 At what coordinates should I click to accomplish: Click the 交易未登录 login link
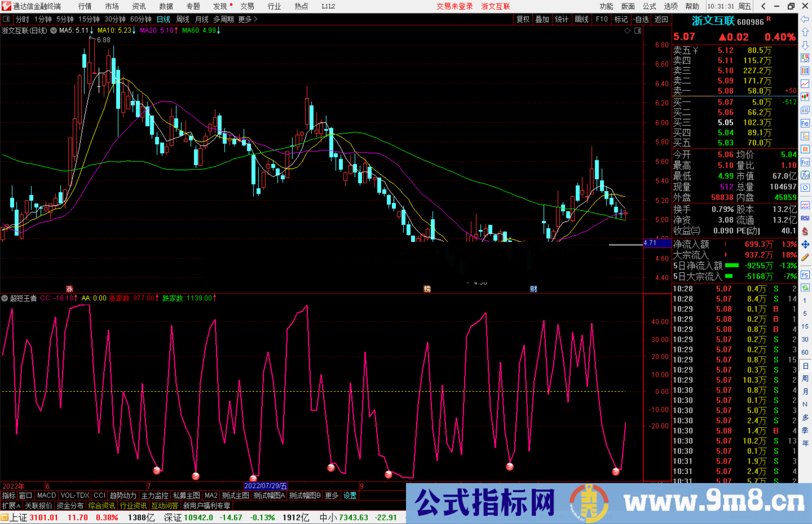(455, 6)
